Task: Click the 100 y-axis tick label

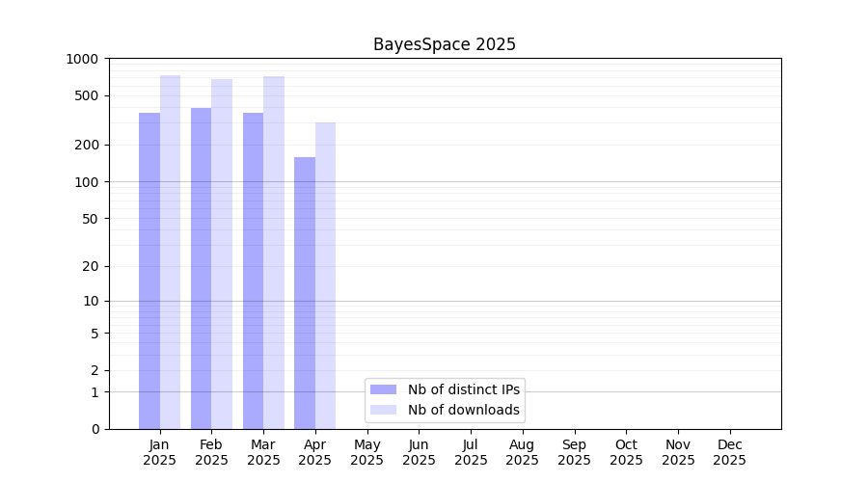Action: 86,181
